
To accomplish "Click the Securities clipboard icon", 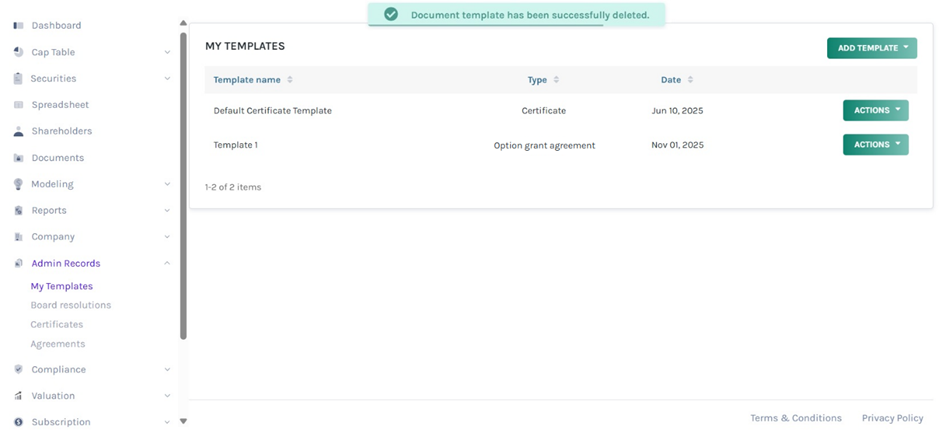I will point(18,78).
